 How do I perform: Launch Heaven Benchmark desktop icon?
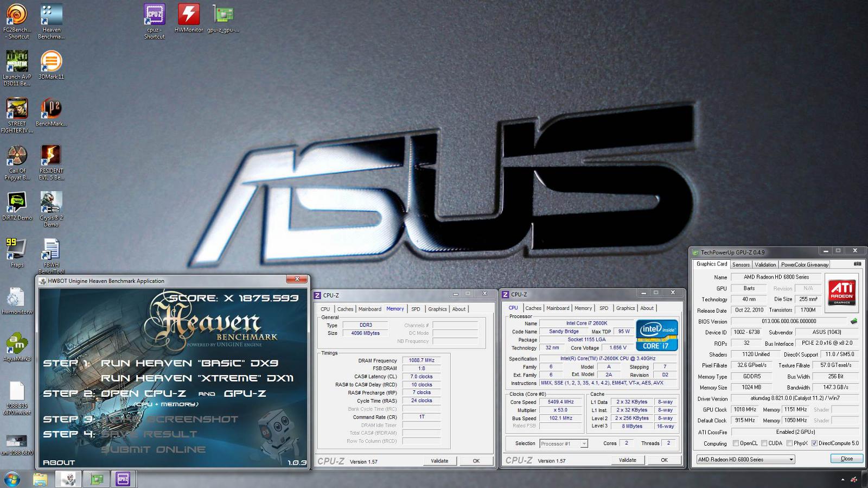pyautogui.click(x=51, y=22)
